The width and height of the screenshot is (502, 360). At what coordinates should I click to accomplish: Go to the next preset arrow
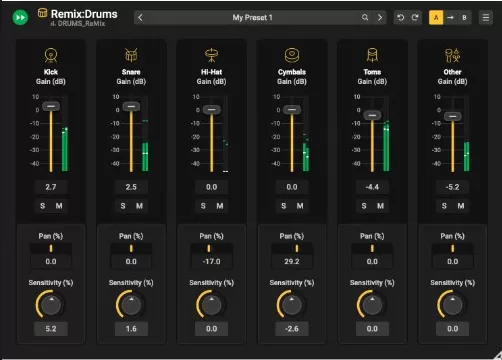click(x=380, y=18)
